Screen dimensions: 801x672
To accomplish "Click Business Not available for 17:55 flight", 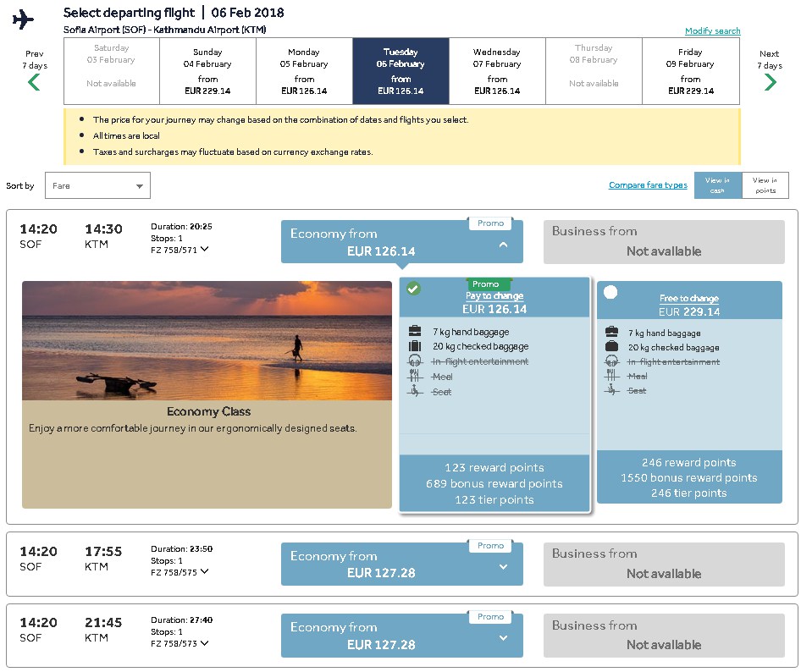I will 664,564.
